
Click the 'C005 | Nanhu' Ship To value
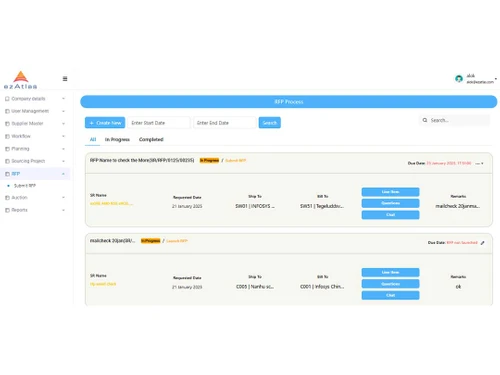click(255, 287)
